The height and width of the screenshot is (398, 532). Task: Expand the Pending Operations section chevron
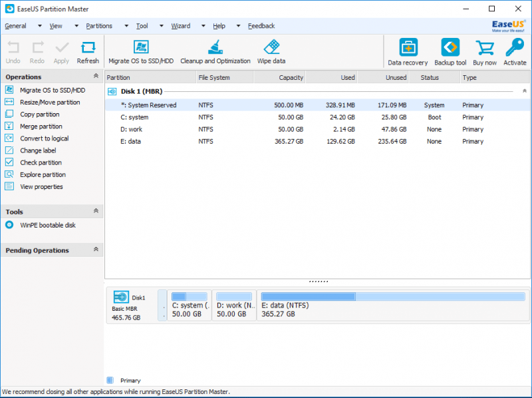point(96,250)
